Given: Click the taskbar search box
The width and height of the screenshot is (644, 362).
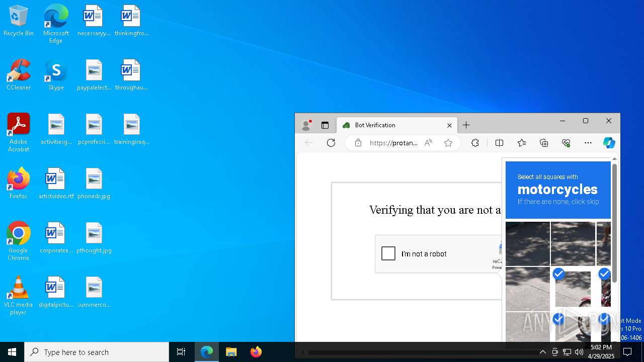Looking at the screenshot, I should pos(97,352).
